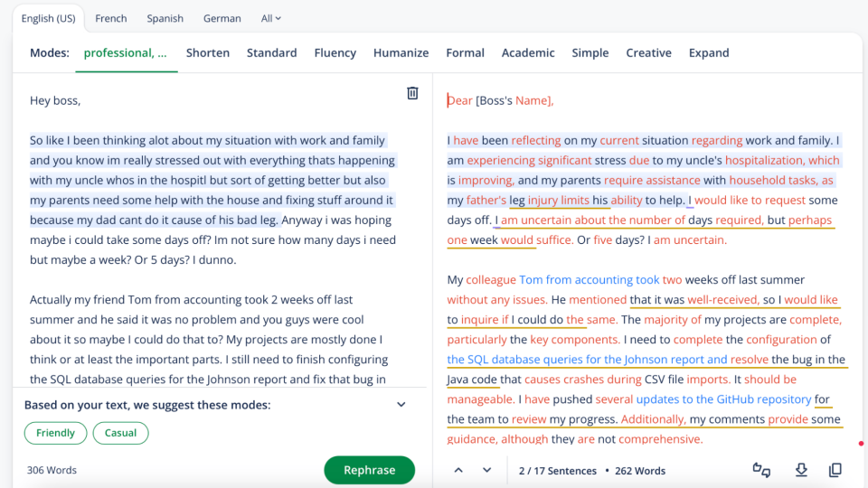
Task: Open the All languages dropdown
Action: click(270, 18)
